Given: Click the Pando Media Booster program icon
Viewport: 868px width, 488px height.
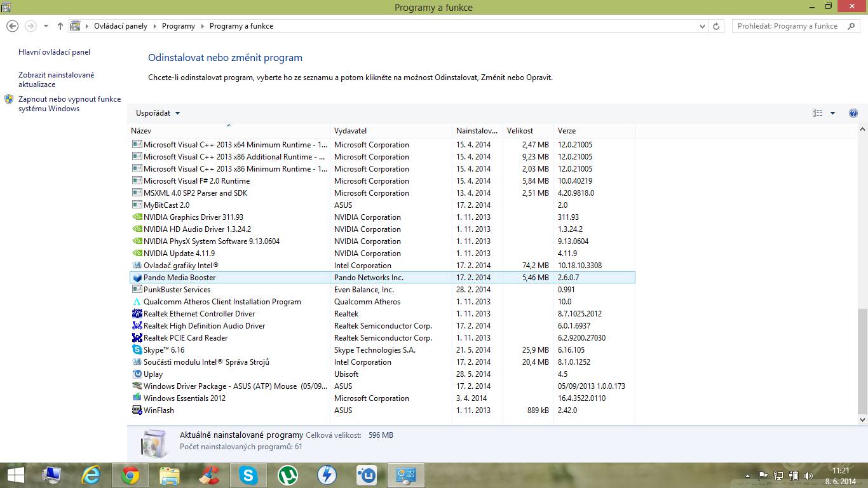Looking at the screenshot, I should 137,278.
